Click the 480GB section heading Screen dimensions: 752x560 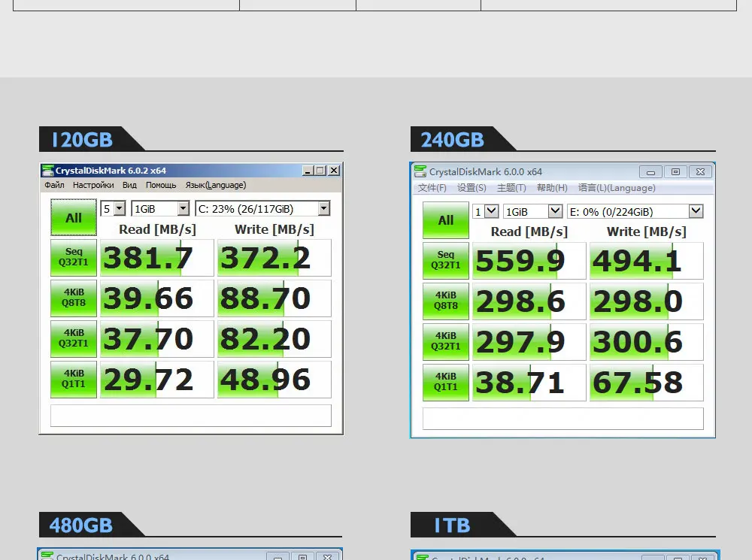click(80, 525)
